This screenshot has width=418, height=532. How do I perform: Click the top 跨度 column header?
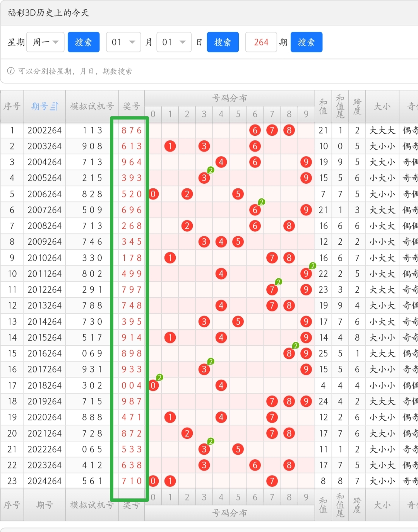click(357, 106)
